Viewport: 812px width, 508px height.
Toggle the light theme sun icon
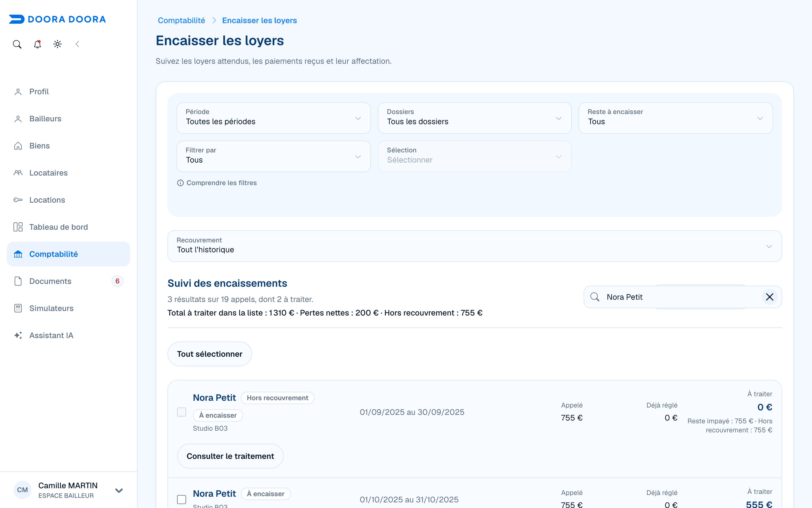click(58, 44)
